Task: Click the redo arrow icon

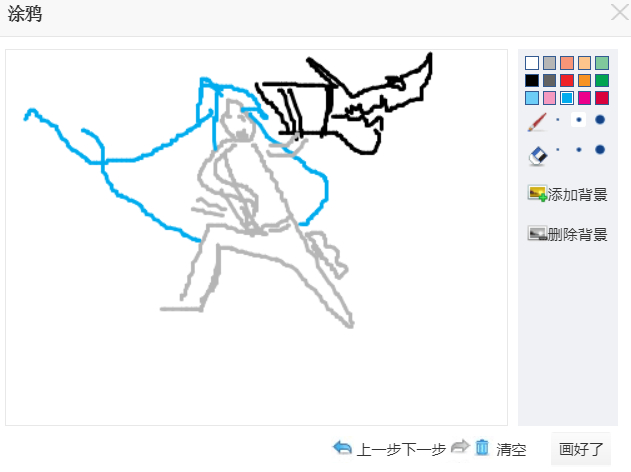Action: pos(460,446)
